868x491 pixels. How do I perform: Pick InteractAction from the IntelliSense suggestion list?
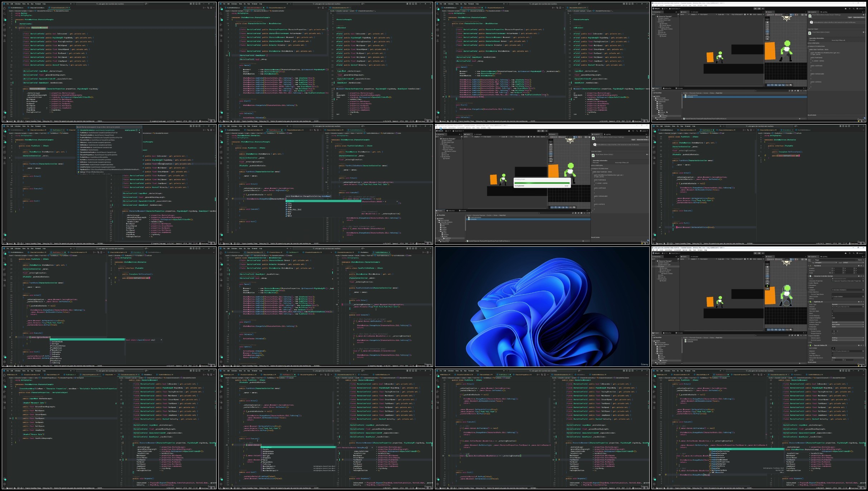pos(59,346)
